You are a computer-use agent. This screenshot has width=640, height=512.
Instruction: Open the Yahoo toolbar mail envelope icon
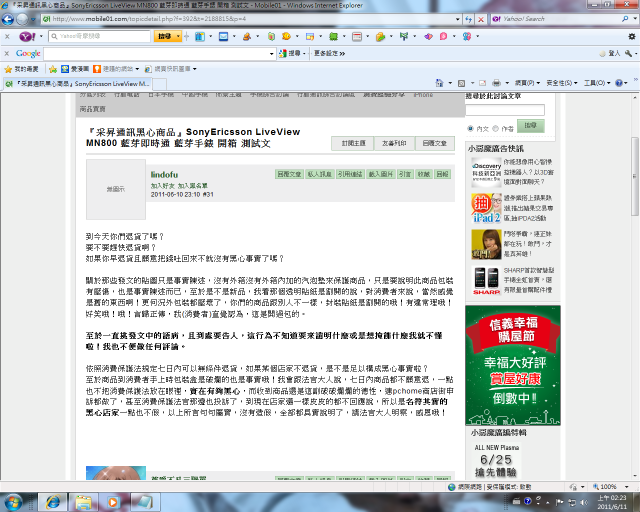click(x=223, y=37)
